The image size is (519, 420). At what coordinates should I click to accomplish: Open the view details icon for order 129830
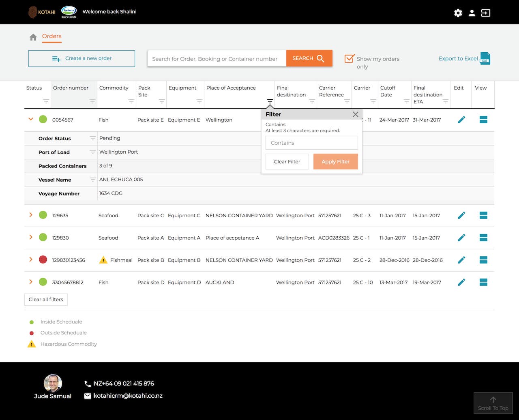pyautogui.click(x=483, y=238)
